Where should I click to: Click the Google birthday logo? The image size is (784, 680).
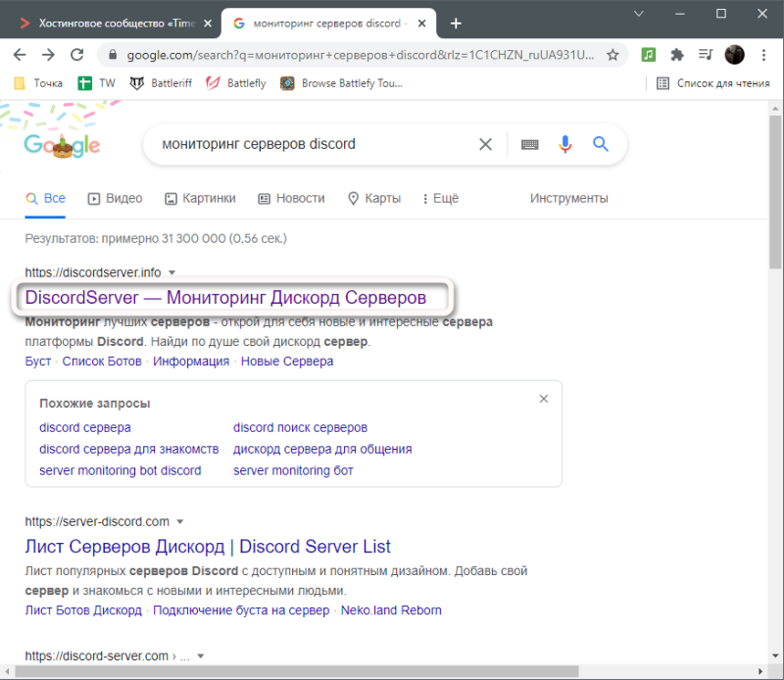click(62, 145)
